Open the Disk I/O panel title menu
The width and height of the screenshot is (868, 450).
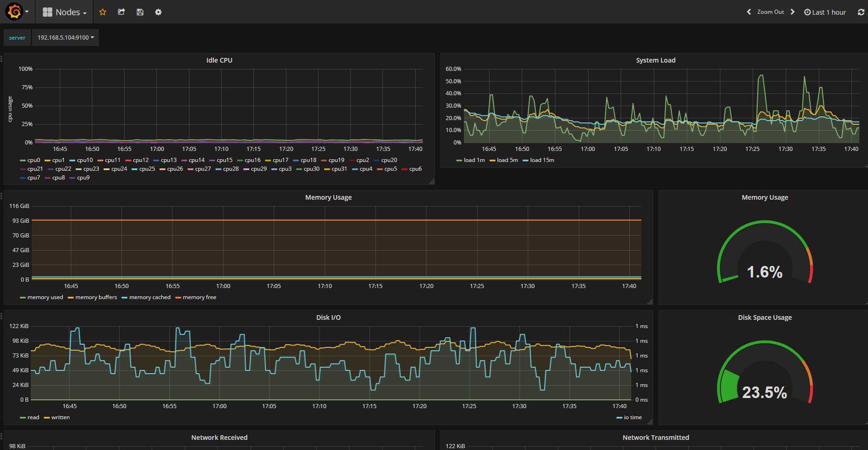(x=328, y=317)
